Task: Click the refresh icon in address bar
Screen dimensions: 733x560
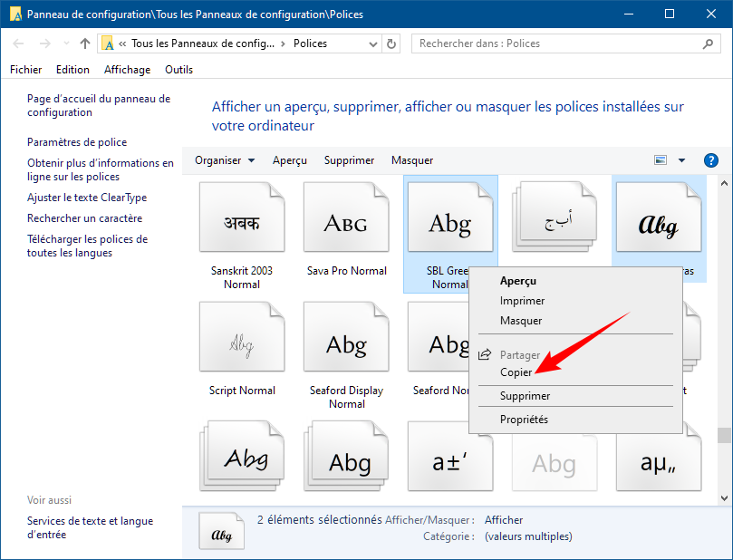Action: click(391, 43)
